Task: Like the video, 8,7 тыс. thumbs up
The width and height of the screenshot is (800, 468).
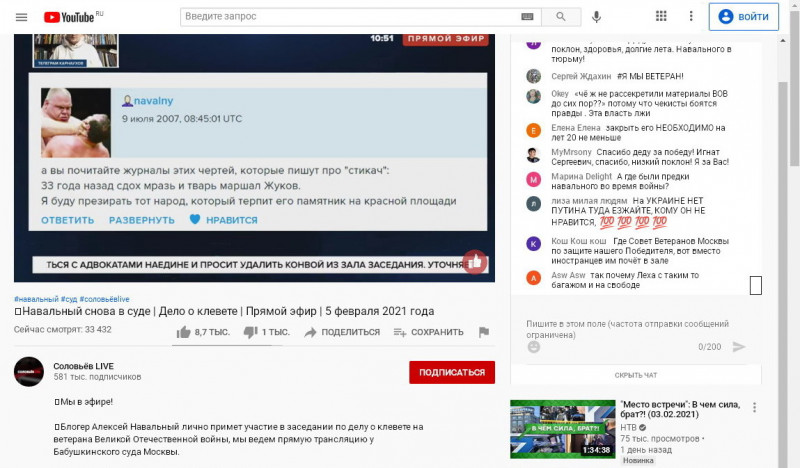Action: 203,332
